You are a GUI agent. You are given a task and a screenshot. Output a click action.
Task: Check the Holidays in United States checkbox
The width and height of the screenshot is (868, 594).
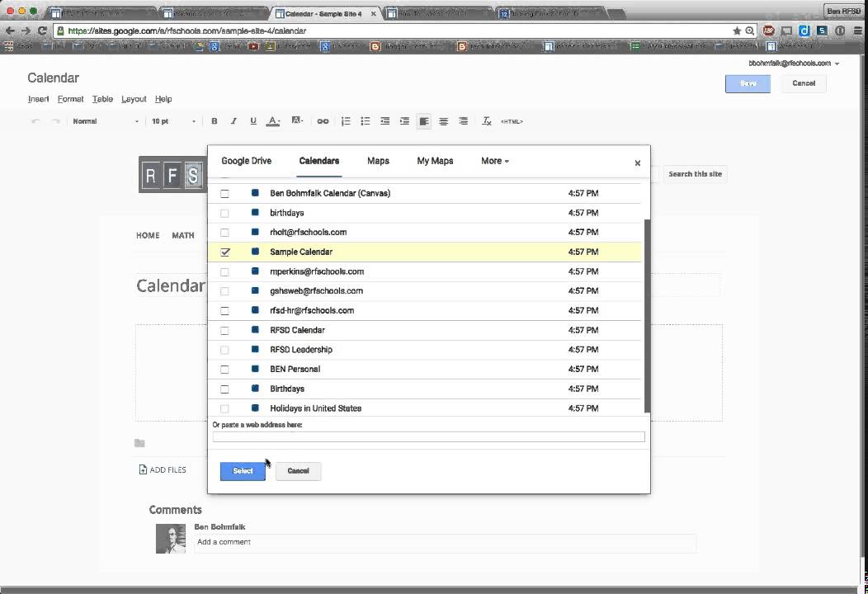(x=224, y=408)
